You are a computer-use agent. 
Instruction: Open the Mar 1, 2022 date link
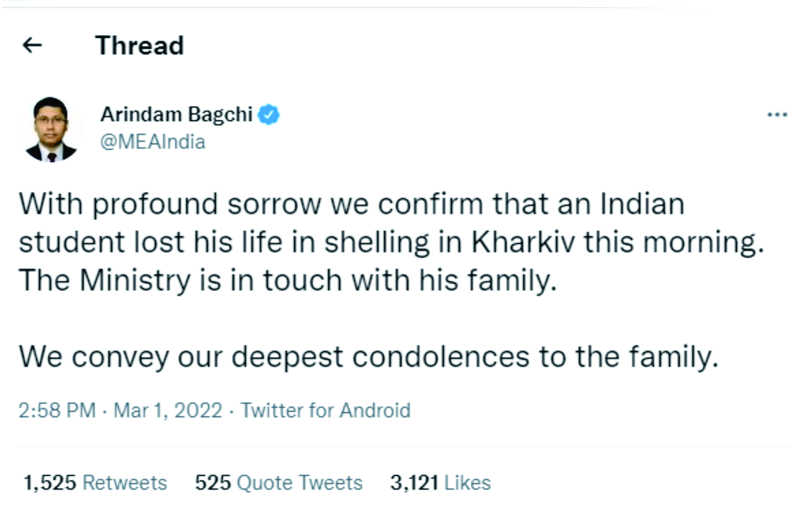point(168,411)
